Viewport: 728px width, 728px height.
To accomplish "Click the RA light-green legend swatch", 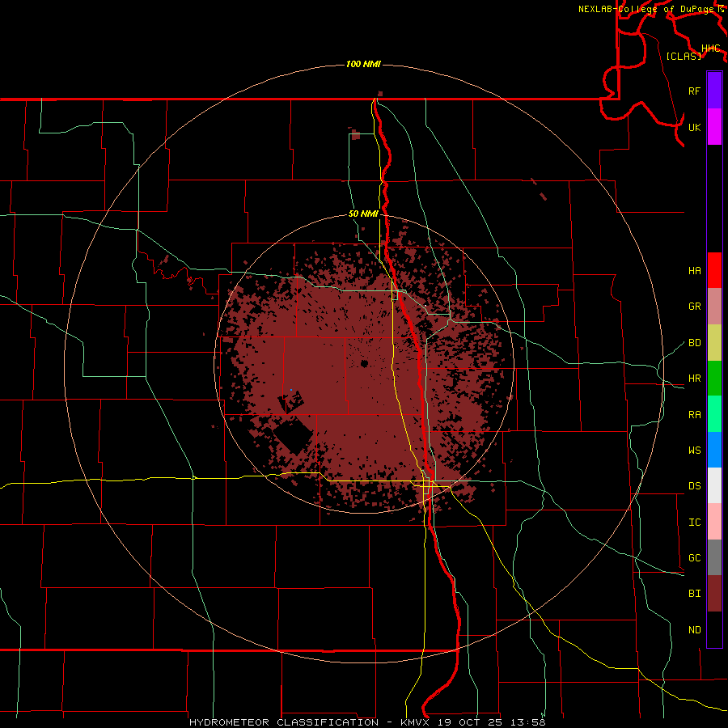I will pos(714,413).
